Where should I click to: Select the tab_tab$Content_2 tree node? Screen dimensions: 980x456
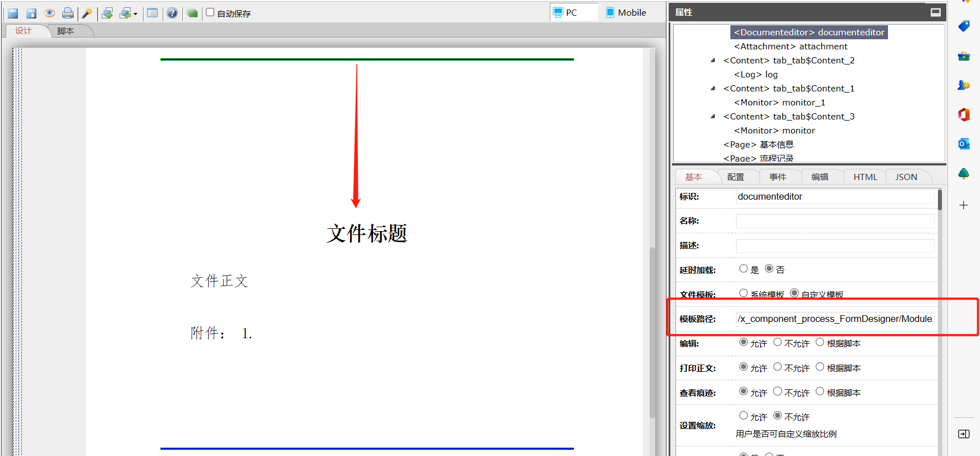click(x=789, y=61)
